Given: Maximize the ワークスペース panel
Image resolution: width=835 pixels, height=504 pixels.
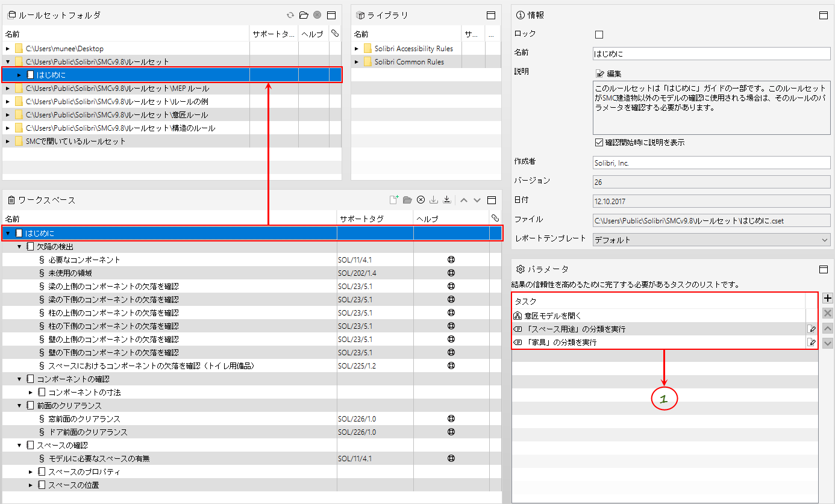Looking at the screenshot, I should 490,200.
